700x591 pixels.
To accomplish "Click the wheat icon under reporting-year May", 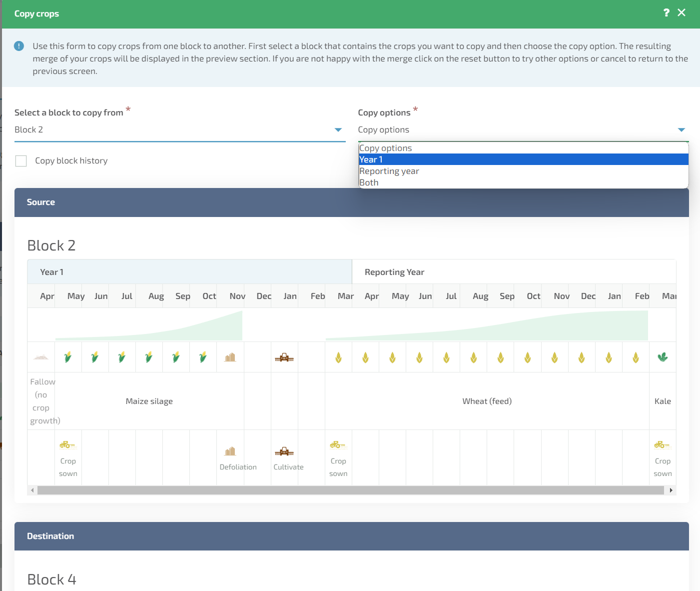I will (393, 357).
